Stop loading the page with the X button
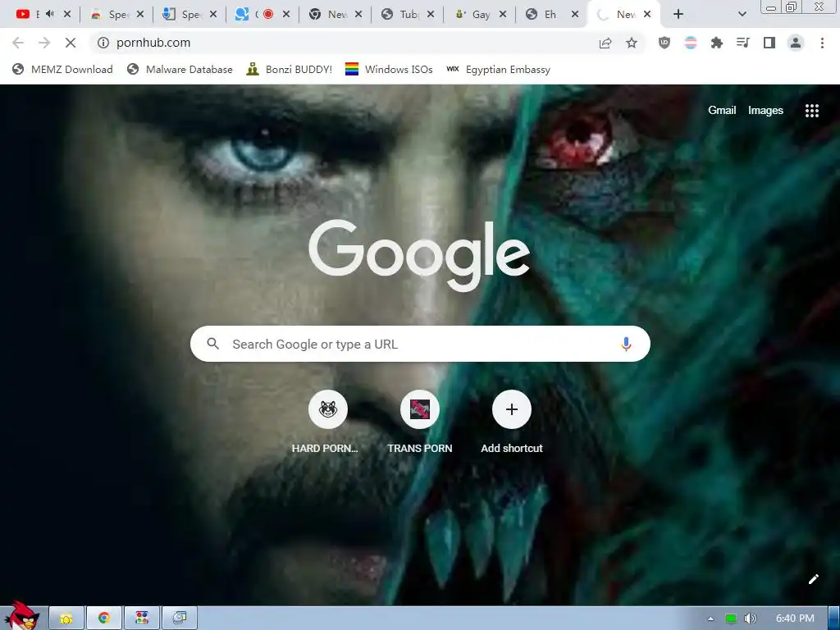 coord(71,43)
